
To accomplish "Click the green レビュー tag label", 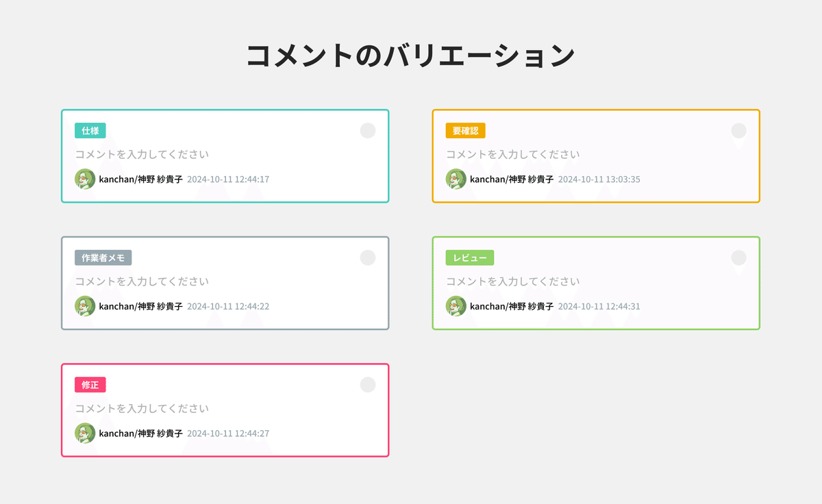I will [x=470, y=258].
